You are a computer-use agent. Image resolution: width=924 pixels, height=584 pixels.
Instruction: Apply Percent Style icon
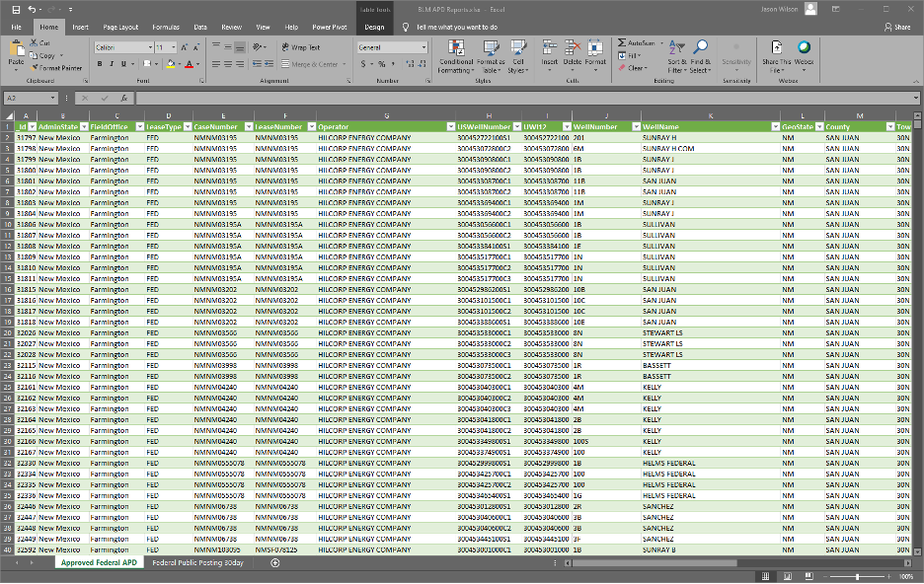[381, 63]
